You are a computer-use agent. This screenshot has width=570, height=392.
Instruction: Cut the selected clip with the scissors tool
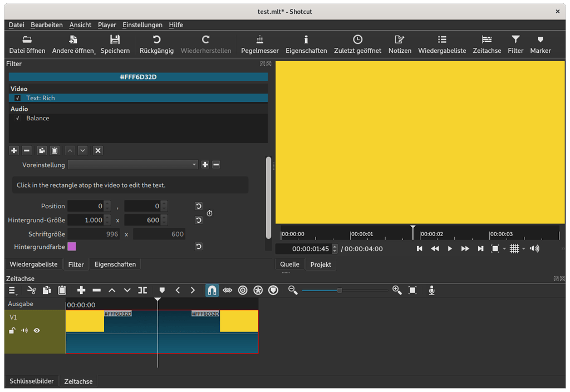(x=32, y=290)
